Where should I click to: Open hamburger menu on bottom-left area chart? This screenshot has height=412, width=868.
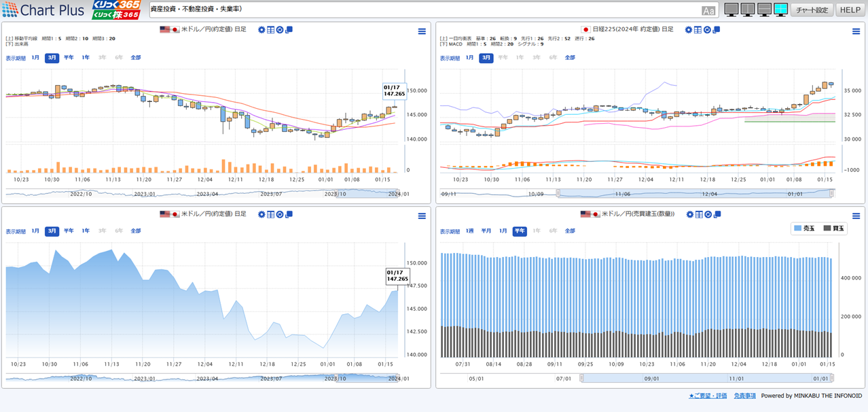(422, 216)
